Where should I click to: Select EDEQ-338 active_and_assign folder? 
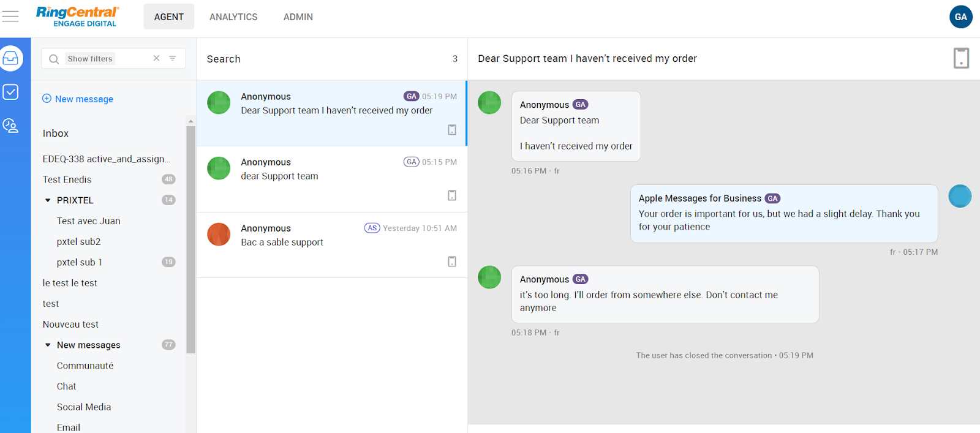point(107,159)
